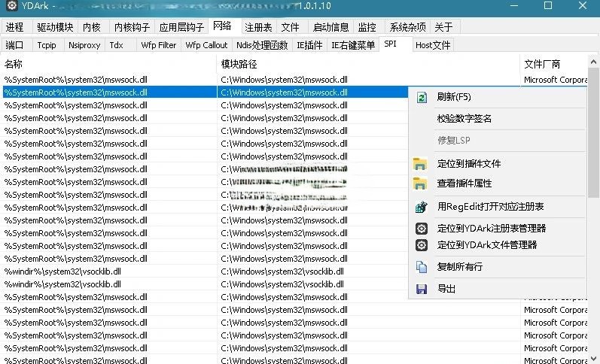Click the folder icon beside 查看插件属性
Image resolution: width=600 pixels, height=364 pixels.
click(420, 184)
